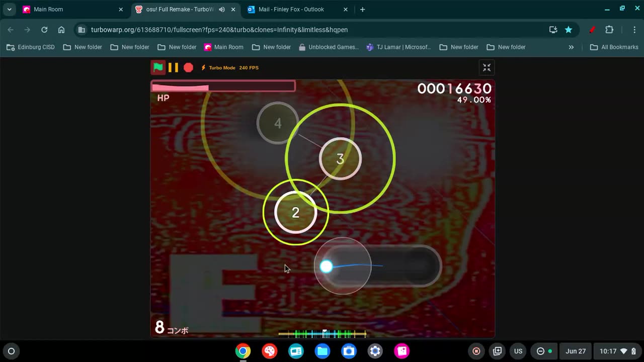Click the hit error timing bar

[x=323, y=333]
